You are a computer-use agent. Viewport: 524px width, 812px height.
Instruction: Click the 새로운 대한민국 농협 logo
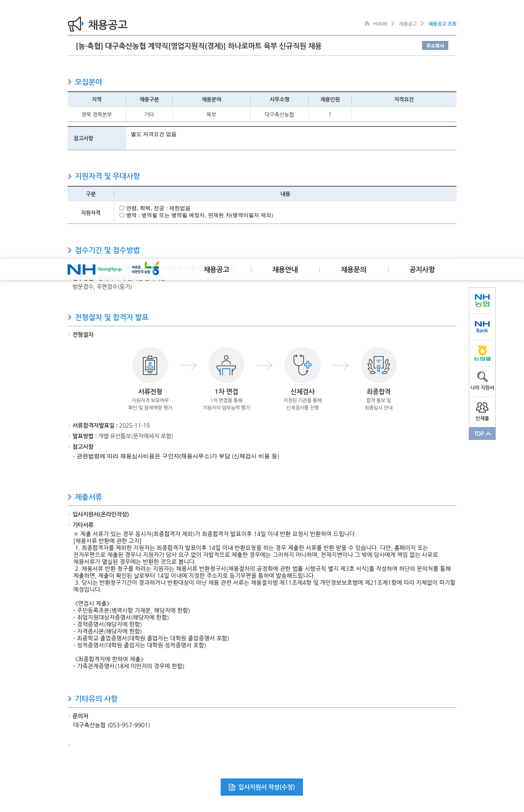(x=145, y=269)
